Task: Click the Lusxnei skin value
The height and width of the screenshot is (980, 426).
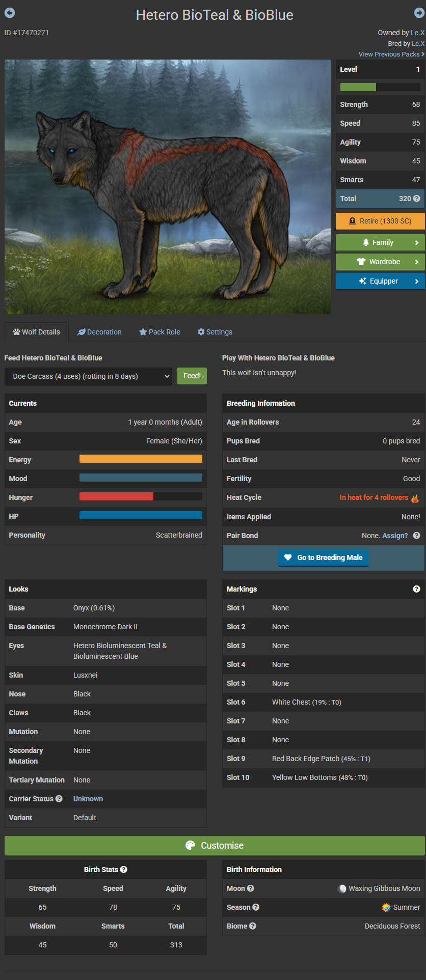Action: (86, 675)
